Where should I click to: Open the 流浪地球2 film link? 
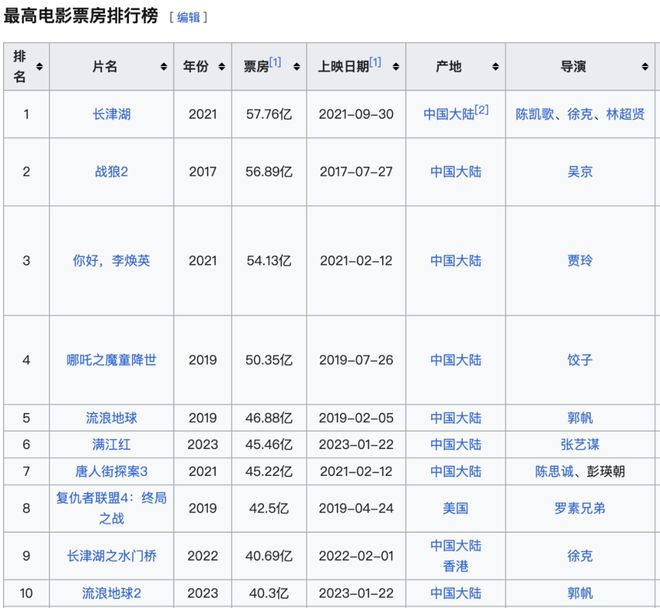pyautogui.click(x=112, y=593)
